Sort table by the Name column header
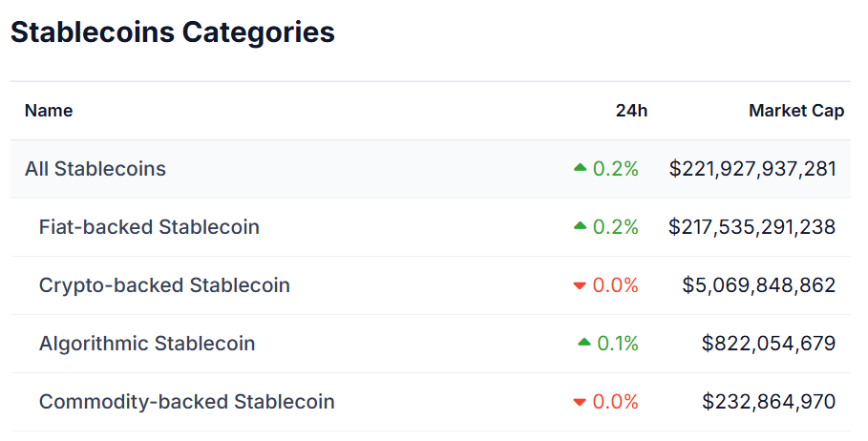868x441 pixels. pos(49,111)
